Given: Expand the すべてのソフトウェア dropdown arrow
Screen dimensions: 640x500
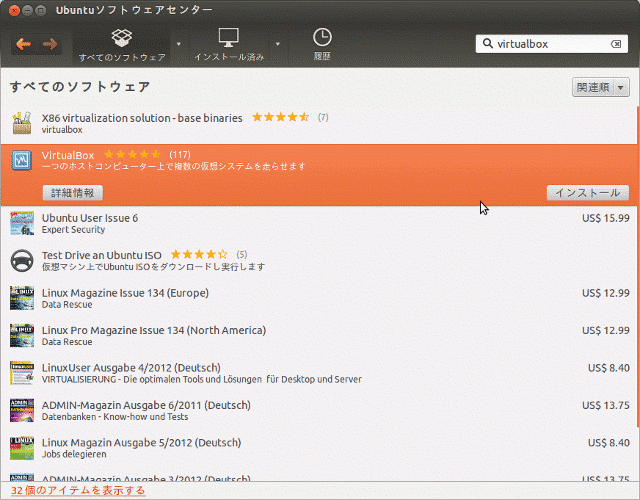Looking at the screenshot, I should (178, 44).
